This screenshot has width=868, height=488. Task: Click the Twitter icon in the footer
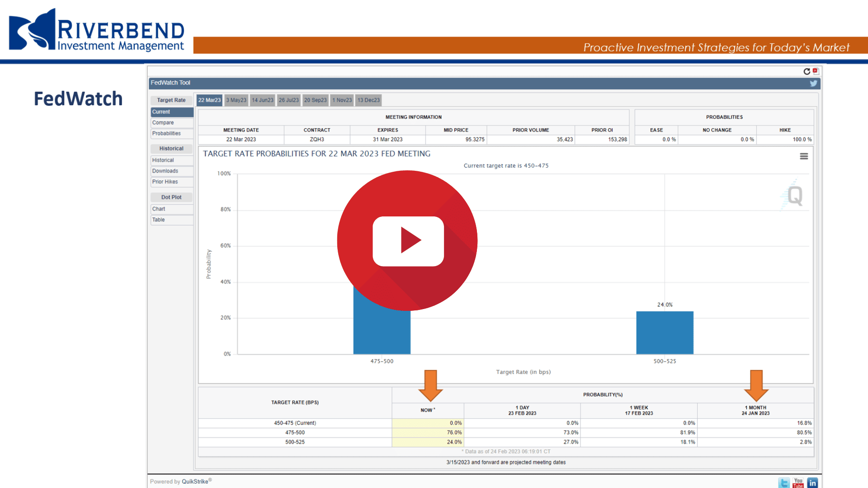click(784, 483)
